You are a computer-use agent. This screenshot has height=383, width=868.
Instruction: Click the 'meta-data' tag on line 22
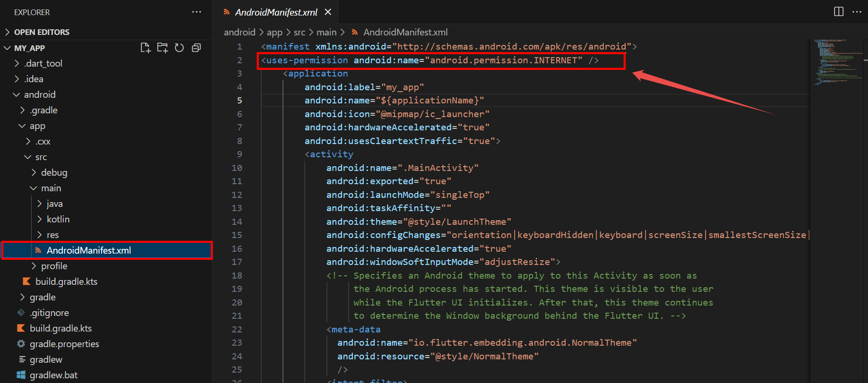(x=356, y=329)
